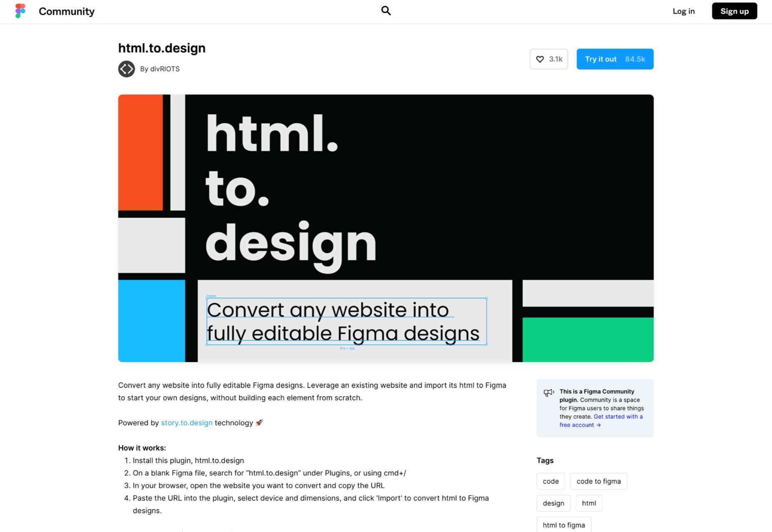Open the divRIOTS author profile link

pos(165,69)
